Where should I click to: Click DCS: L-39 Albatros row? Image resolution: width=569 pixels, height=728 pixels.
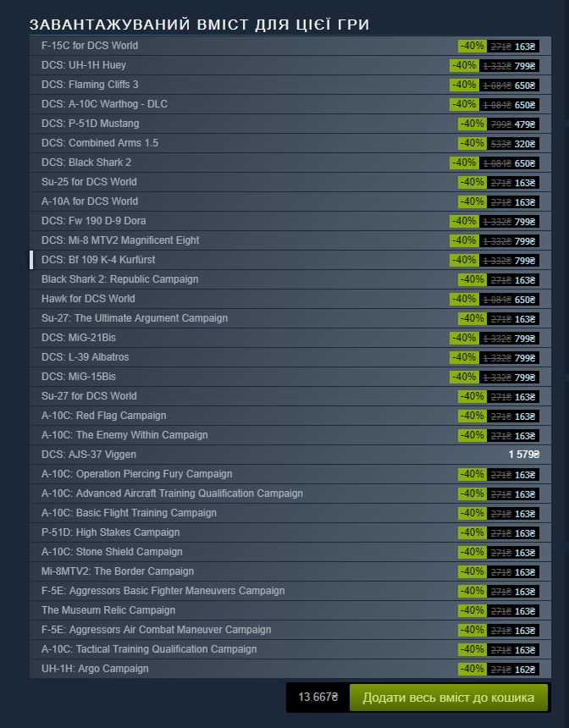tap(290, 358)
